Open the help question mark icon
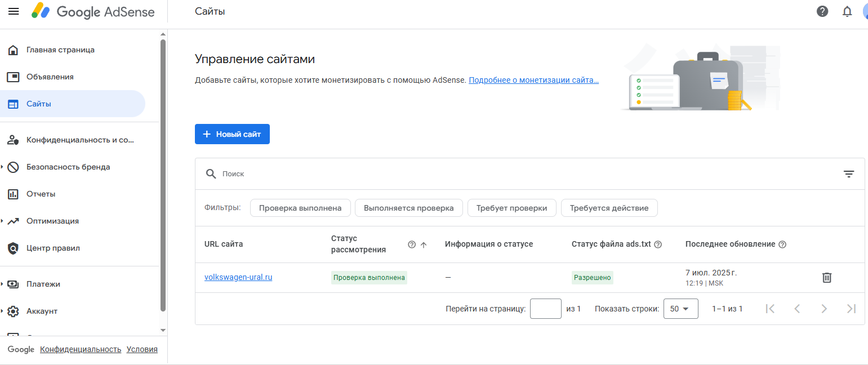 pos(822,11)
